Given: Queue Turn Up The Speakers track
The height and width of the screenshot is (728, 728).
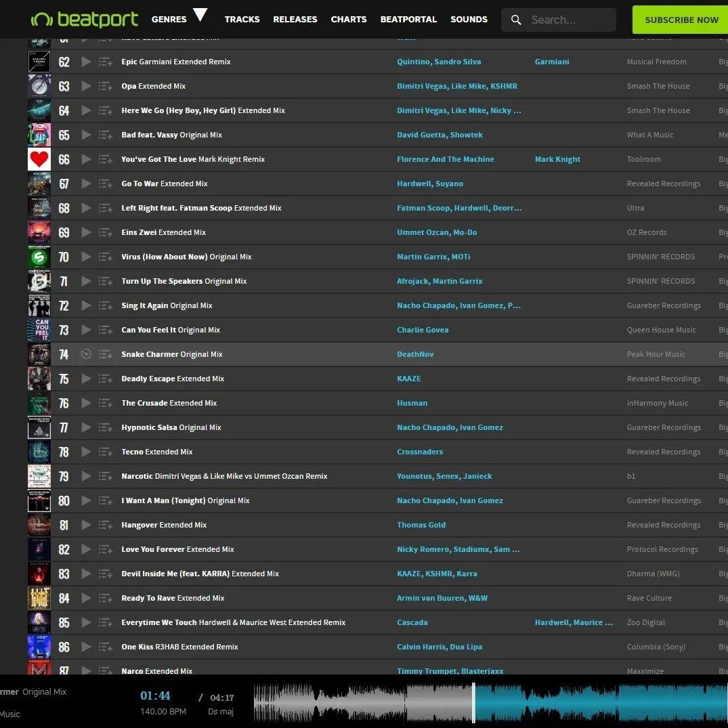Looking at the screenshot, I should coord(106,281).
